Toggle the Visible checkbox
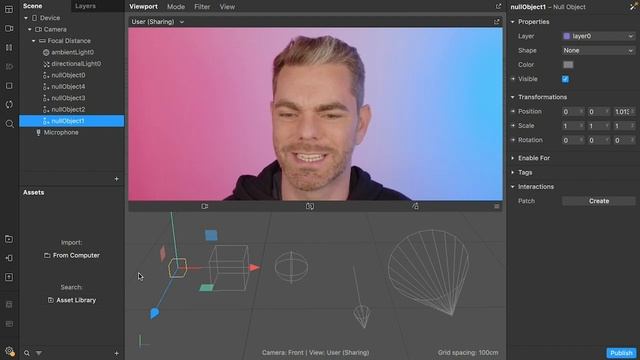This screenshot has width=640, height=360. coord(565,79)
